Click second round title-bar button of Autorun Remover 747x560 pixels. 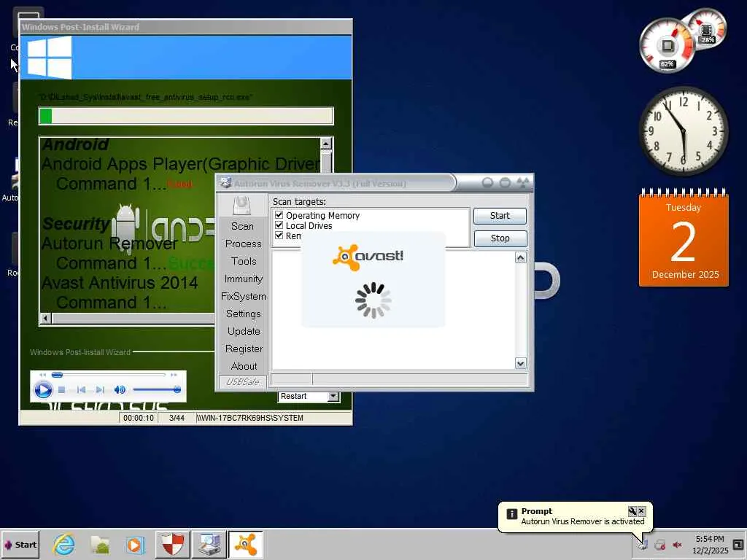[x=505, y=183]
